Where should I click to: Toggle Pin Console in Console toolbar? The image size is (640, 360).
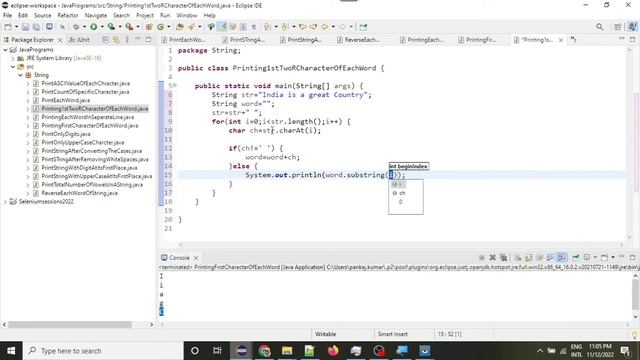tap(576, 258)
